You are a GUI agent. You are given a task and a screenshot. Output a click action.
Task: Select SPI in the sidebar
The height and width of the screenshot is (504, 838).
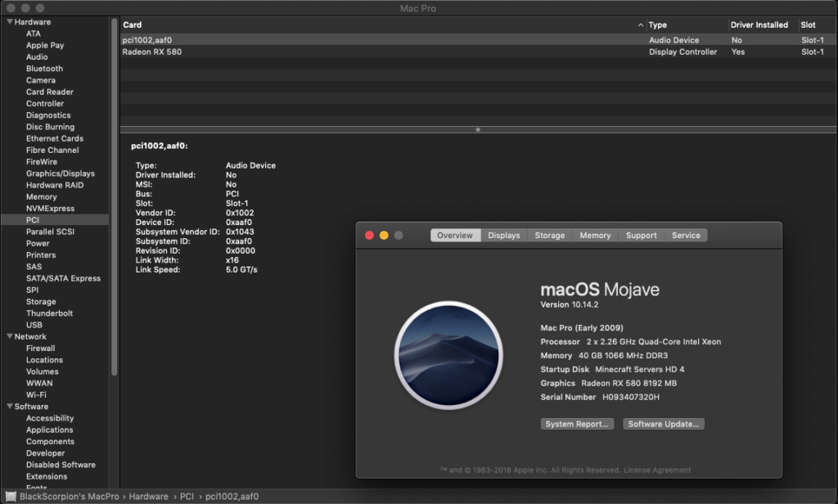[x=32, y=290]
